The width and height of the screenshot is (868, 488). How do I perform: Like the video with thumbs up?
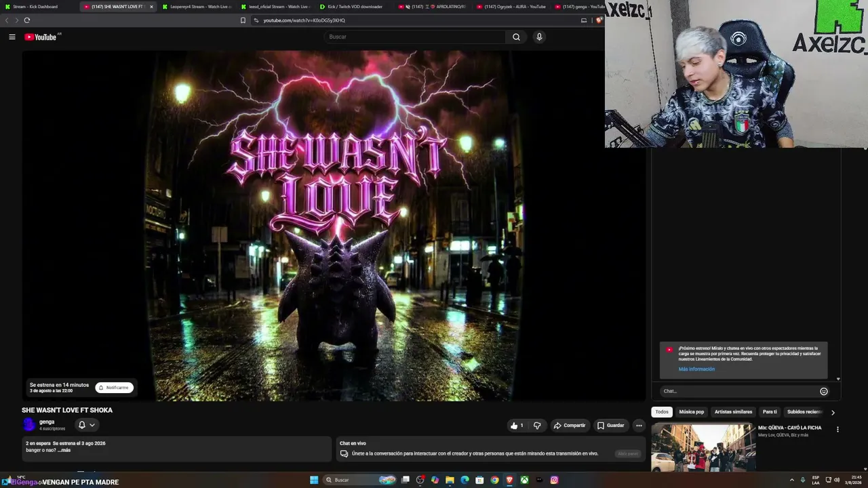[517, 426]
